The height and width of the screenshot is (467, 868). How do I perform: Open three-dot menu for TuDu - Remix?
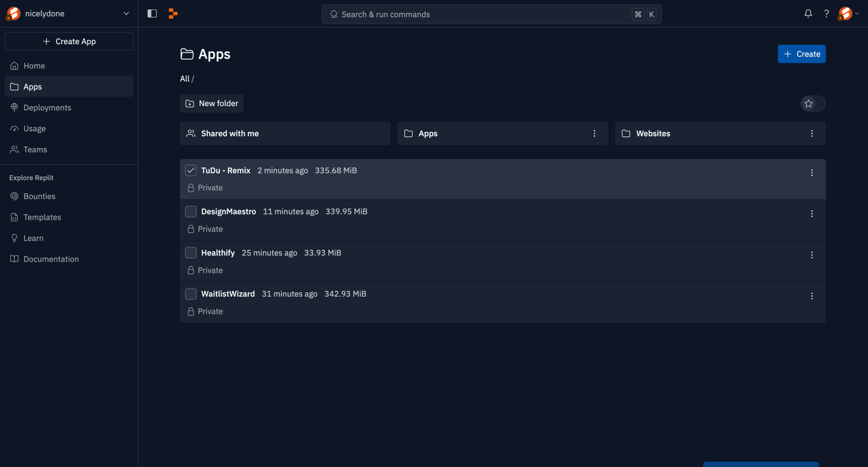pyautogui.click(x=812, y=173)
